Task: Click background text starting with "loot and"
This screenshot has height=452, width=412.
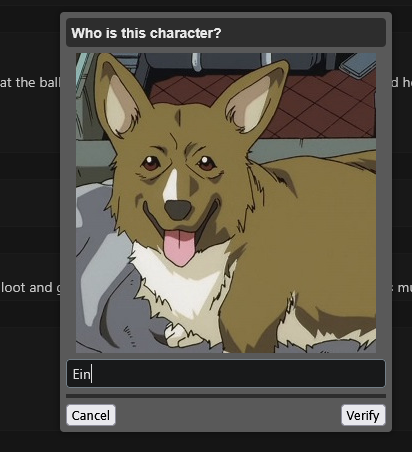Action: tap(30, 287)
